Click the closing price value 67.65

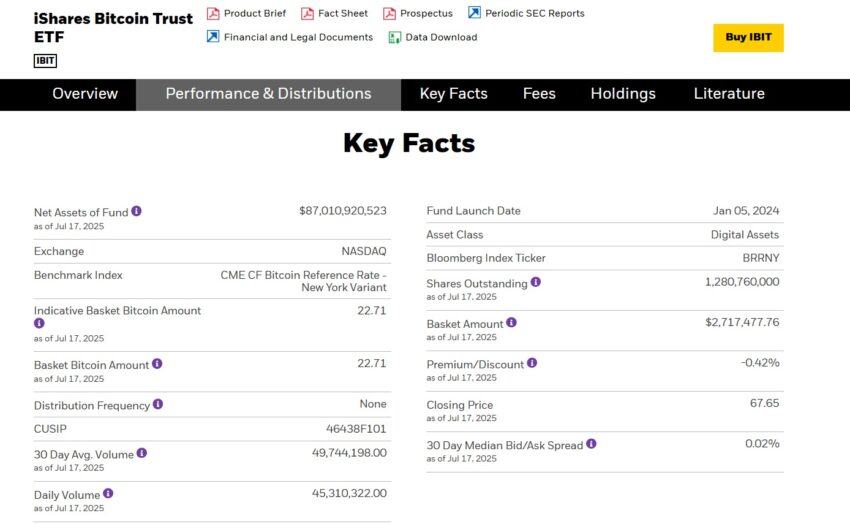764,403
